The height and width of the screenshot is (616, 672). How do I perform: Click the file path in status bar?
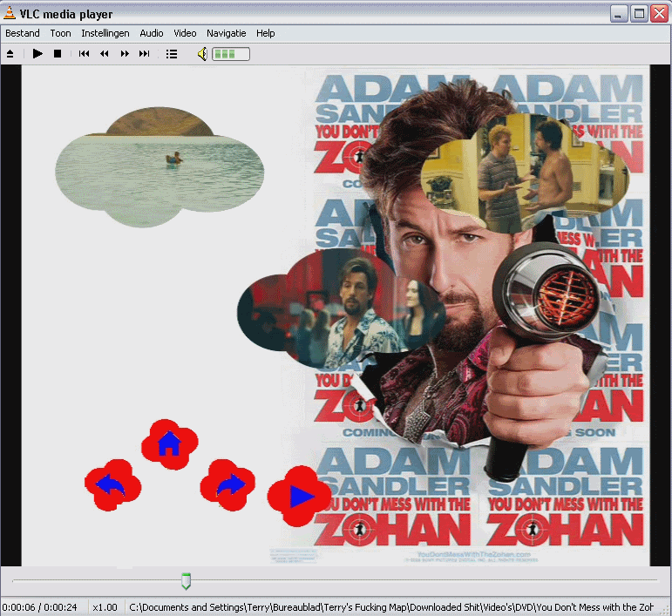tap(391, 607)
